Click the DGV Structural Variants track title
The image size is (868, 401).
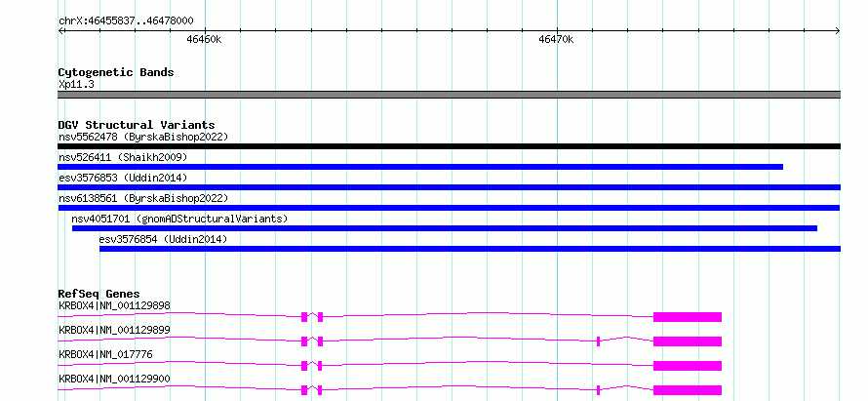tap(137, 125)
